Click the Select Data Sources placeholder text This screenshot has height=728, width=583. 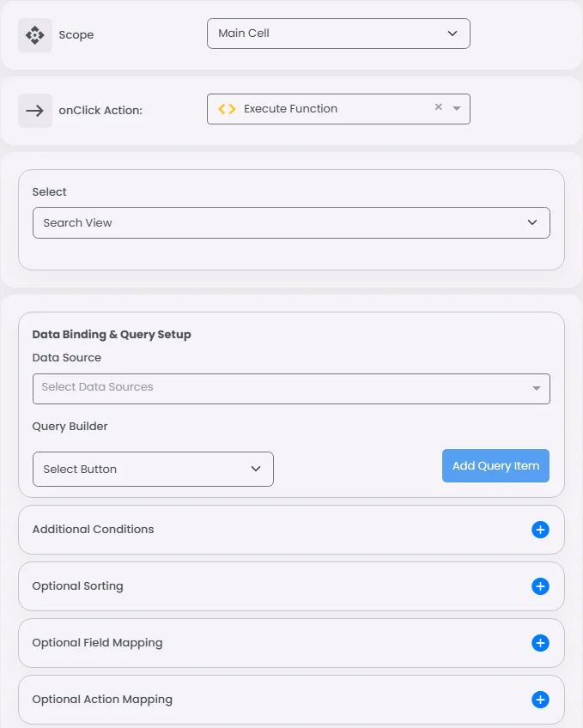[x=97, y=387]
